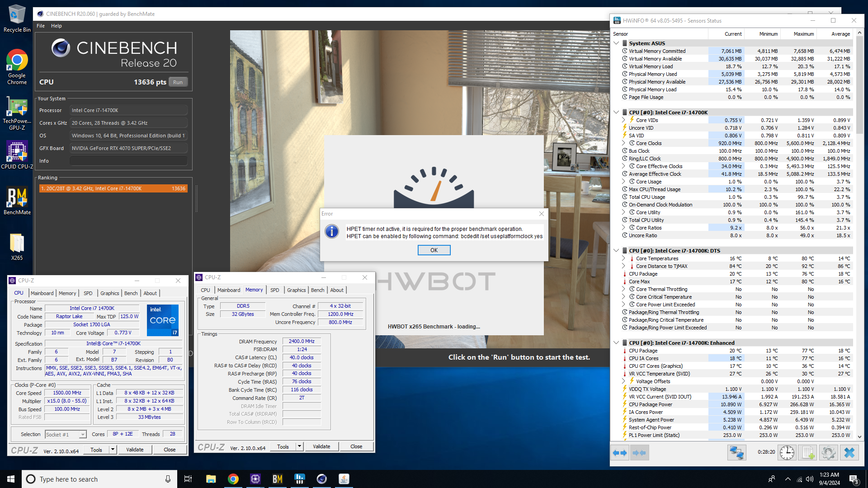This screenshot has height=488, width=868.
Task: Open Task View on taskbar
Action: click(188, 479)
